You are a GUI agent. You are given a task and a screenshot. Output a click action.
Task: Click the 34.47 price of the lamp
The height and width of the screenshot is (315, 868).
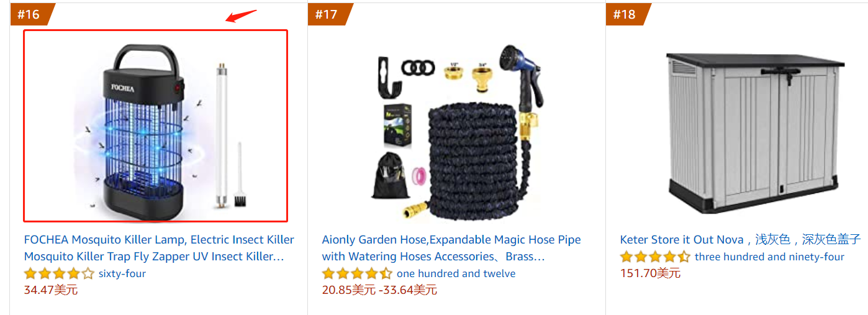point(51,290)
